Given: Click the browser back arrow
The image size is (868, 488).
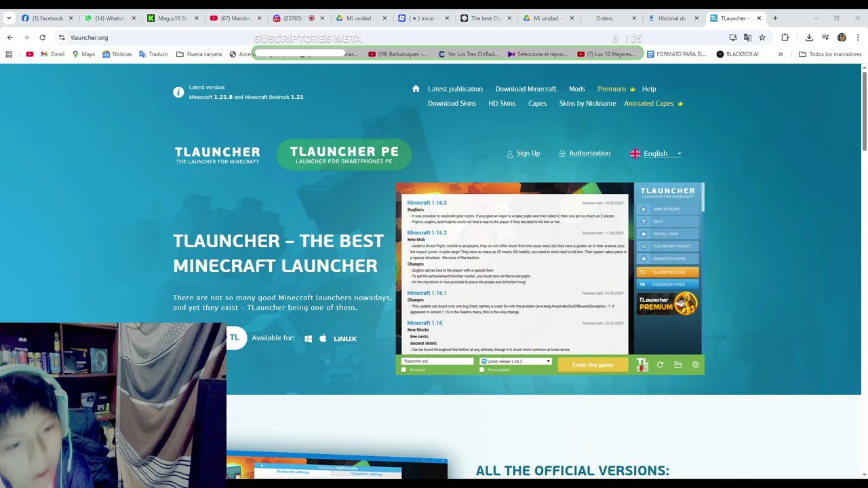Looking at the screenshot, I should point(9,37).
